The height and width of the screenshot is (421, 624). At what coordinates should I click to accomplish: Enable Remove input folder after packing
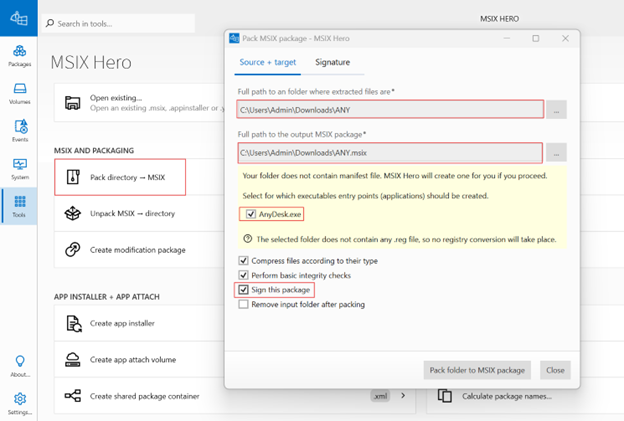tap(243, 304)
